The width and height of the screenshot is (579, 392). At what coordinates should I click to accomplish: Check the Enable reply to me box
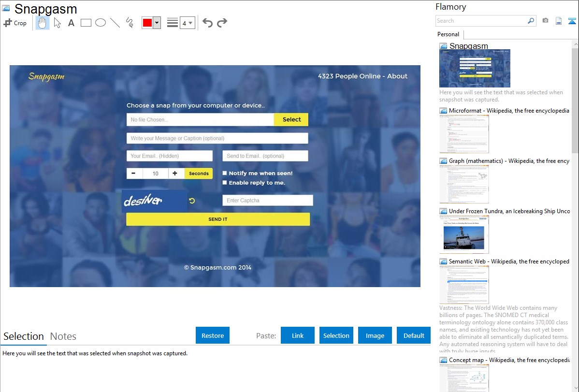[225, 183]
